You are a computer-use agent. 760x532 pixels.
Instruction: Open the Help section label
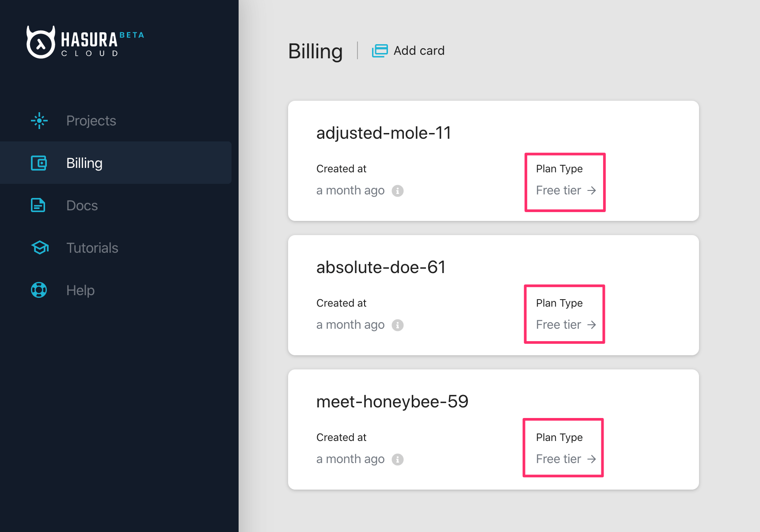click(80, 290)
